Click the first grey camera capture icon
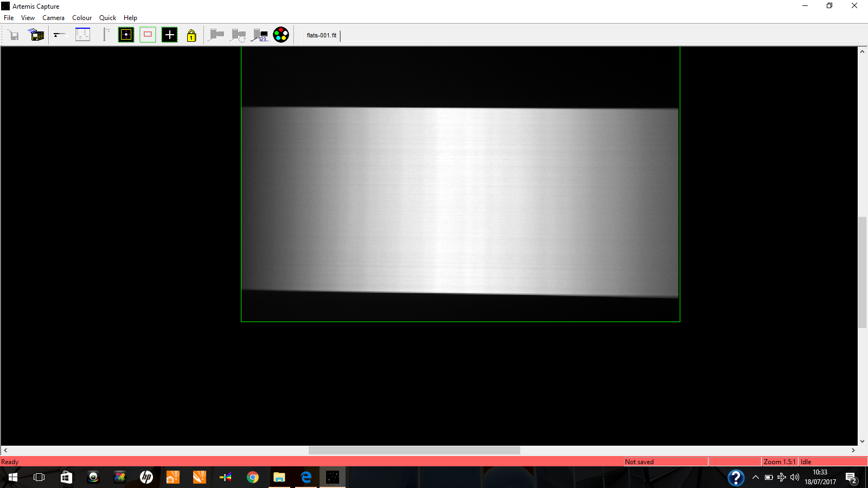Screen dimensions: 868x488 [216, 35]
